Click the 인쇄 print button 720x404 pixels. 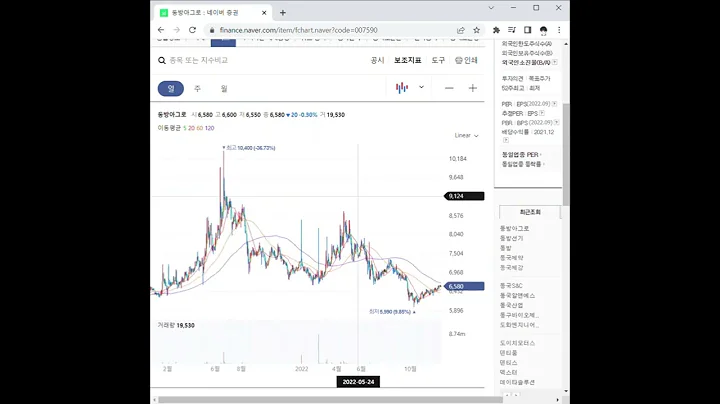pyautogui.click(x=467, y=61)
